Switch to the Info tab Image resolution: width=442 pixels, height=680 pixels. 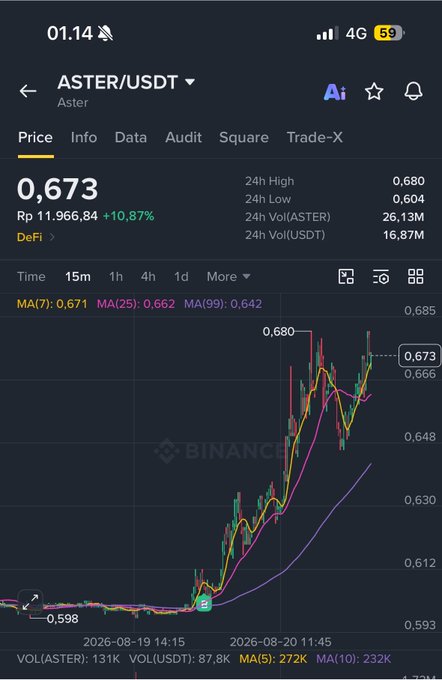[84, 137]
